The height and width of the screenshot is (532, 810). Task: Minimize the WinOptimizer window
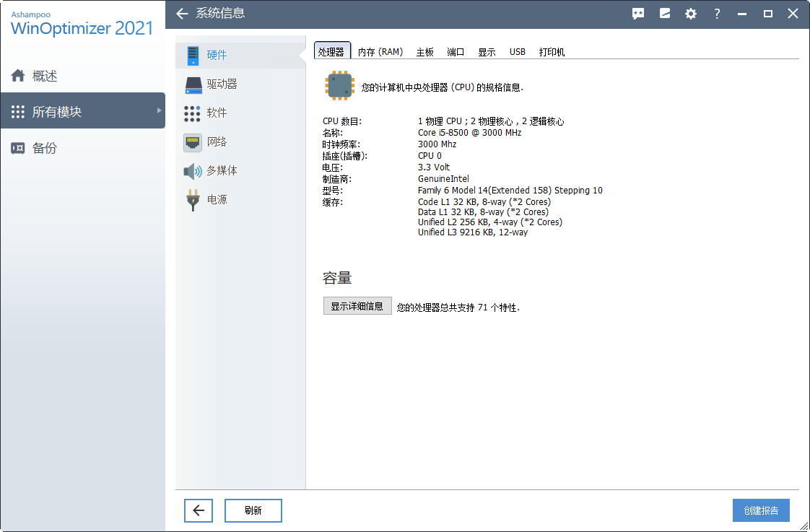click(x=742, y=14)
